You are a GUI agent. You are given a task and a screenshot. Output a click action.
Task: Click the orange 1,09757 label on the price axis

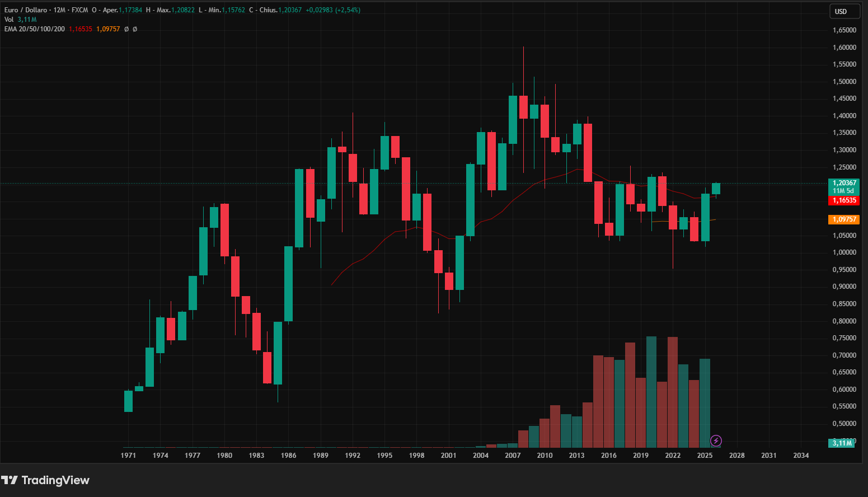tap(844, 219)
